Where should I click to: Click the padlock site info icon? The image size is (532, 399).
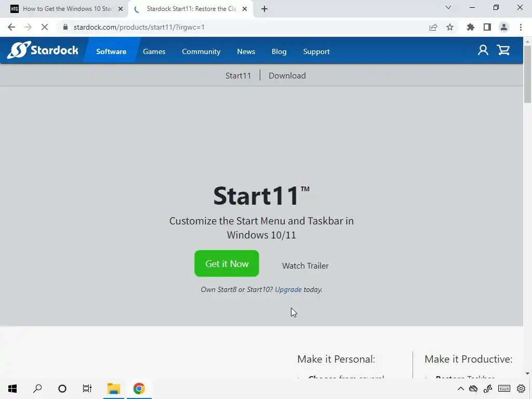coord(65,27)
